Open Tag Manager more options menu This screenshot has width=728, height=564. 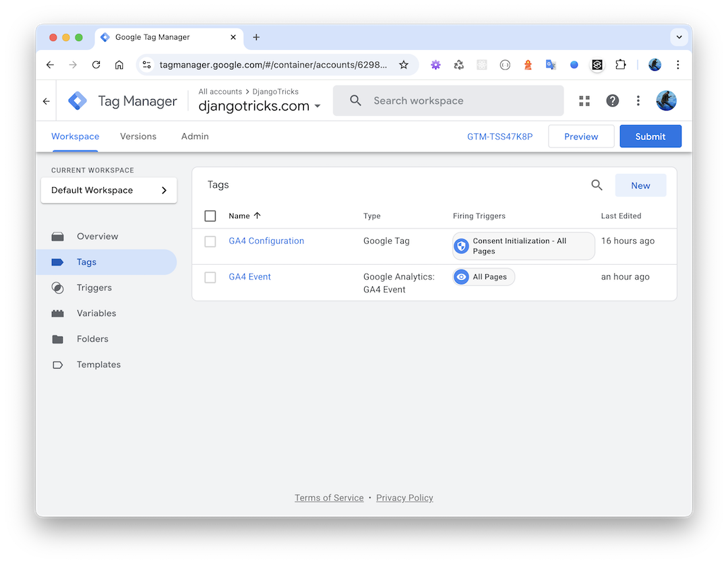(638, 100)
